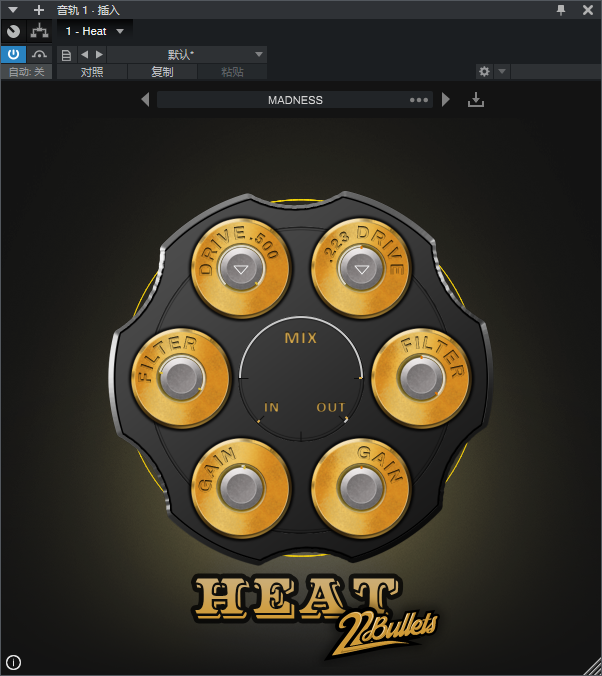Screen dimensions: 602x676
Task: Open the three-dot preset options menu
Action: click(x=419, y=100)
